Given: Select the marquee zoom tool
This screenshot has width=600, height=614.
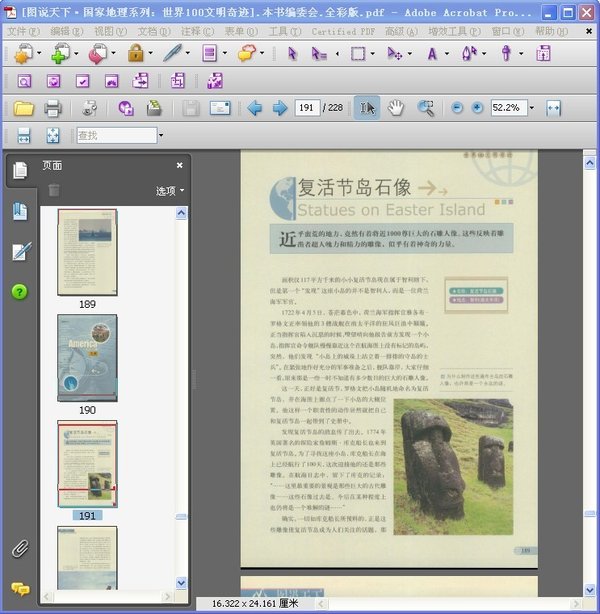Looking at the screenshot, I should click(427, 108).
